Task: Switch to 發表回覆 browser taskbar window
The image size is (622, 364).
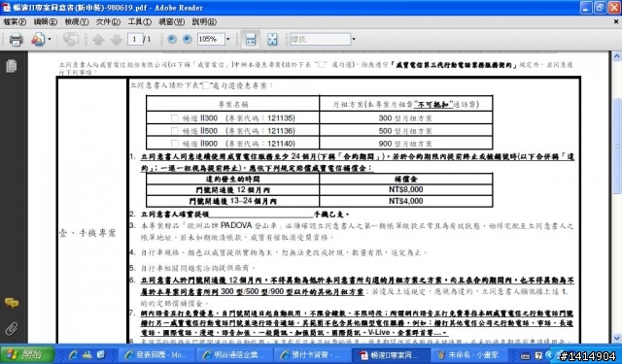Action: (x=156, y=355)
